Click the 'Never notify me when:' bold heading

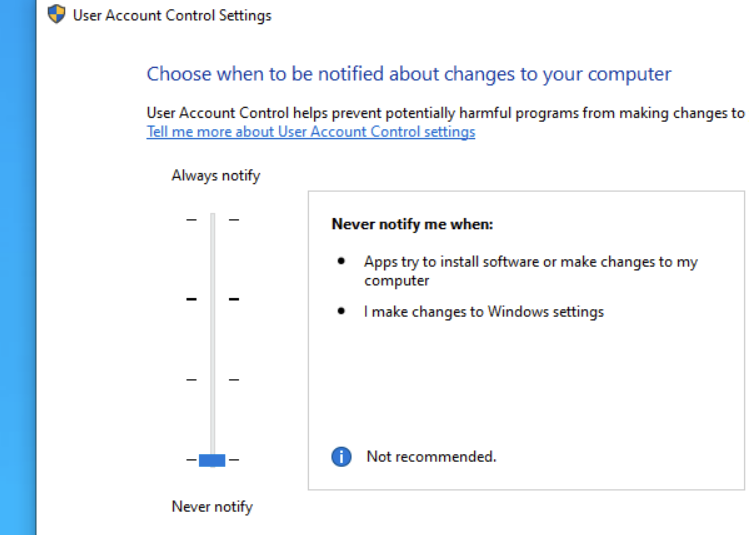(412, 224)
